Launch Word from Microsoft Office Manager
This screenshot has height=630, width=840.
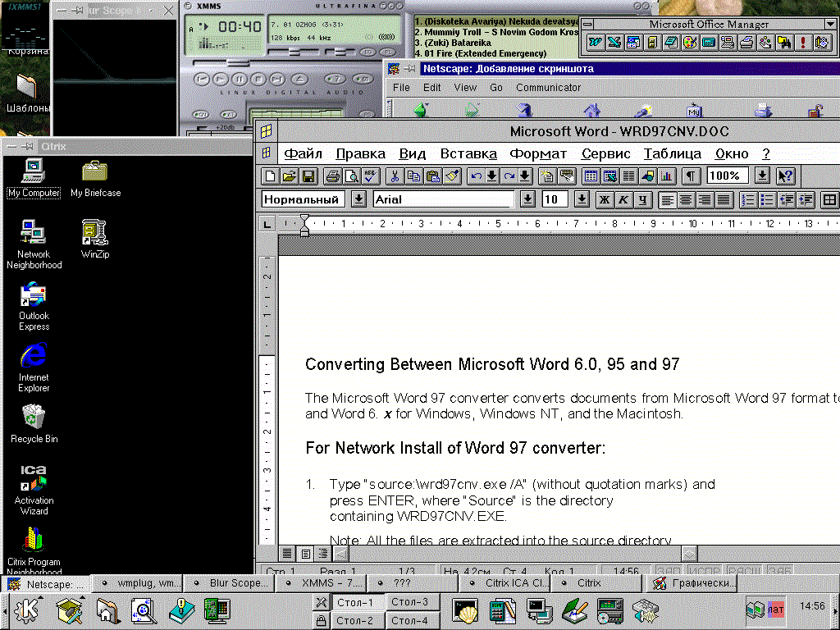pos(596,43)
